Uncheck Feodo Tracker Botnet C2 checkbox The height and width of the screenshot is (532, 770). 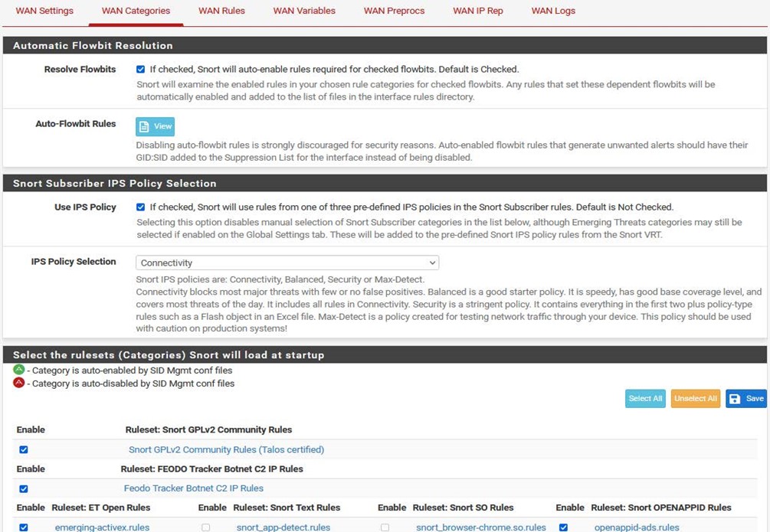[23, 488]
